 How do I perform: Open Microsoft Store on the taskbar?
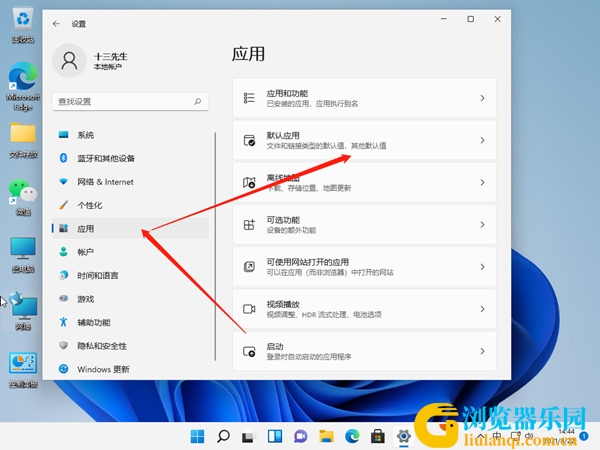(x=378, y=436)
